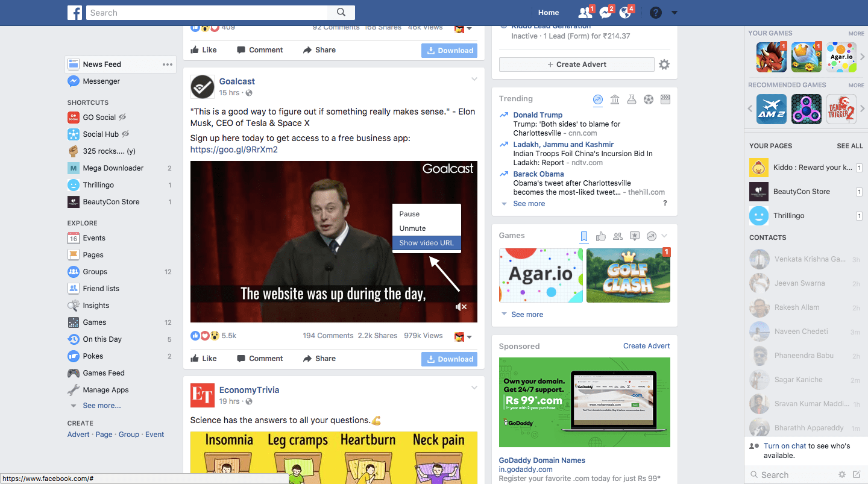Open the Help question mark icon
The image size is (868, 484).
(656, 13)
